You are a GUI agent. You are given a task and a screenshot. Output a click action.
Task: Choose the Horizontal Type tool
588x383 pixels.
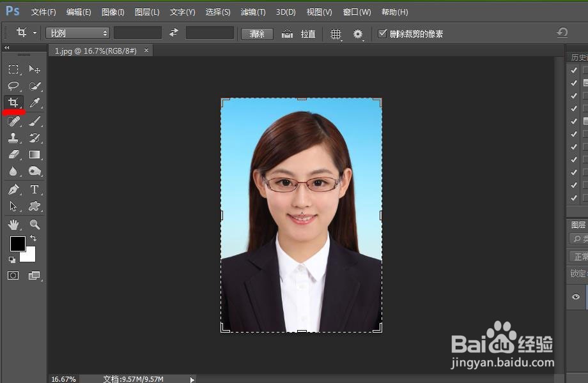pyautogui.click(x=35, y=190)
